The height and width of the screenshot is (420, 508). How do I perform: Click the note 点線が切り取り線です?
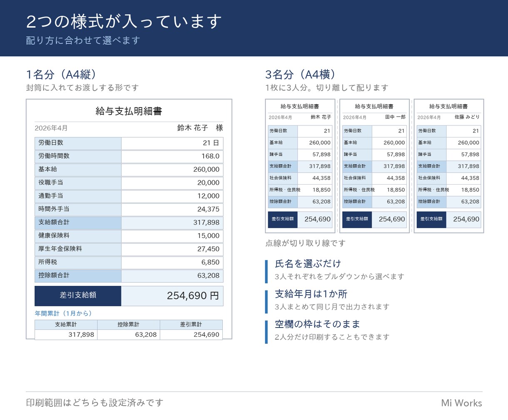[306, 243]
